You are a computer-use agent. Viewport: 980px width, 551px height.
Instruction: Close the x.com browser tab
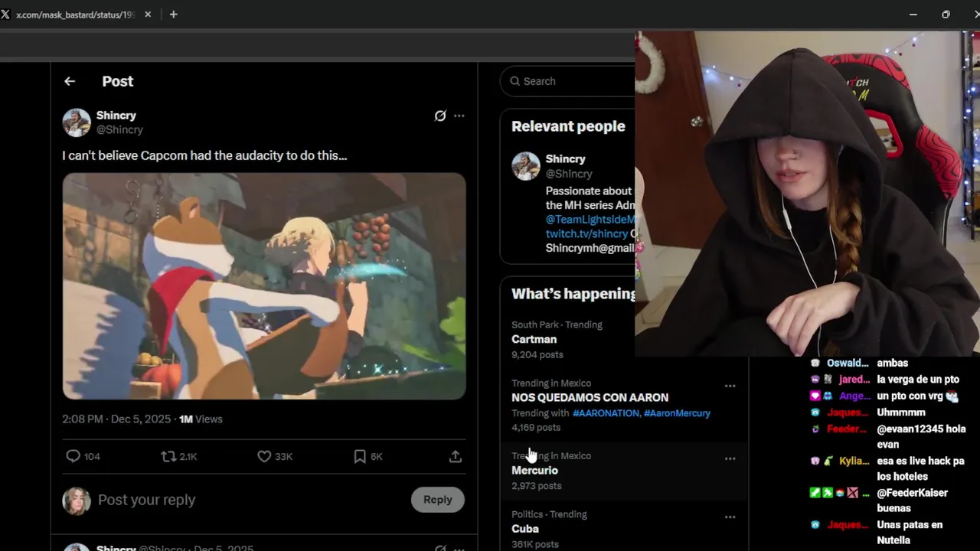point(148,15)
